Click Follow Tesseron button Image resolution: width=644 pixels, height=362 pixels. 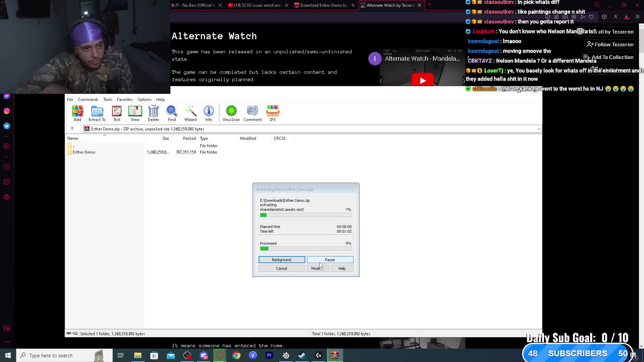pos(610,44)
